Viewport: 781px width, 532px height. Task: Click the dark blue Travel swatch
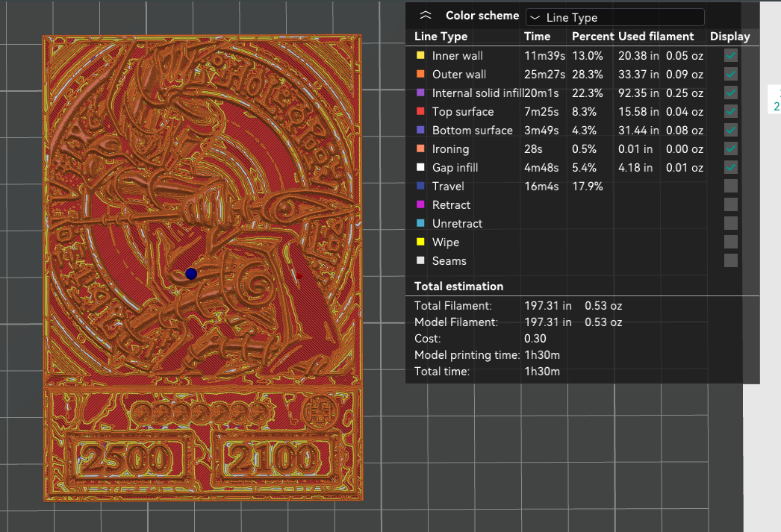coord(420,186)
